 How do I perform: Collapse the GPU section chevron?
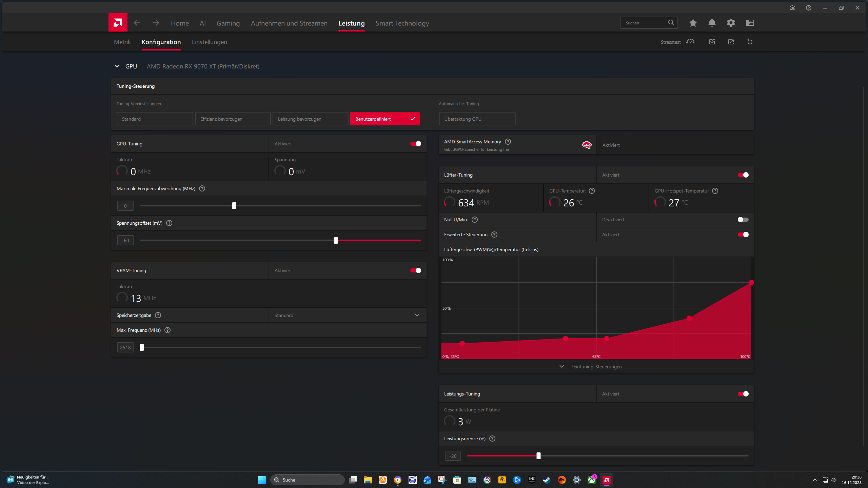(x=117, y=66)
